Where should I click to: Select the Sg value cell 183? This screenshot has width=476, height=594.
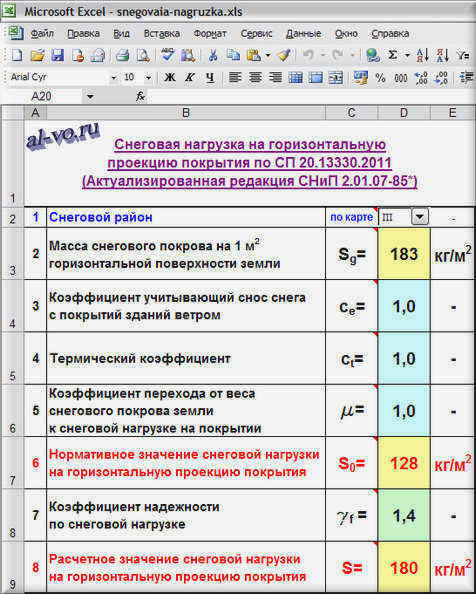[x=404, y=254]
